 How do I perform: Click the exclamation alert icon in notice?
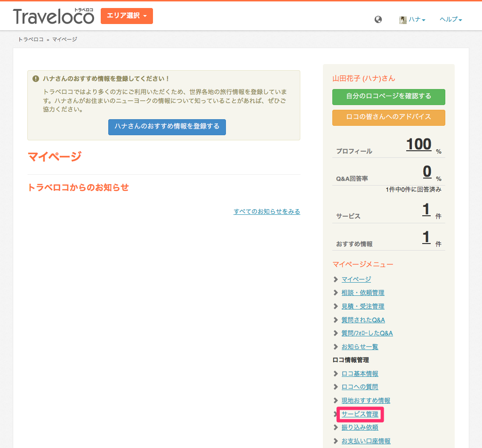click(x=36, y=79)
